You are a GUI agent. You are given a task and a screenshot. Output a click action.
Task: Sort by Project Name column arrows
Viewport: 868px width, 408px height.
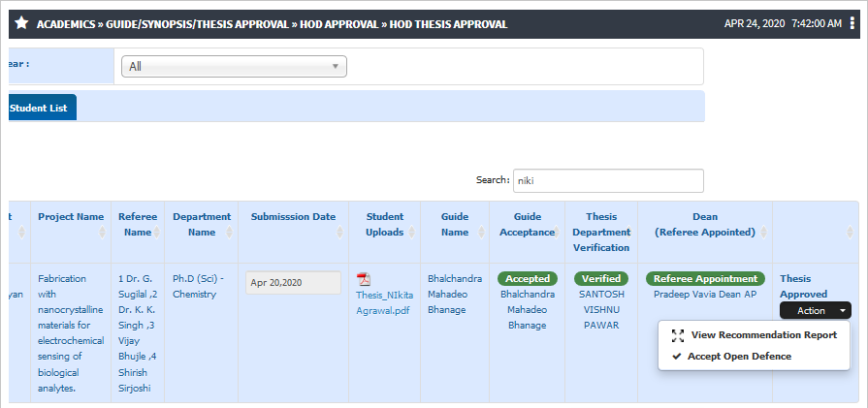pyautogui.click(x=103, y=233)
